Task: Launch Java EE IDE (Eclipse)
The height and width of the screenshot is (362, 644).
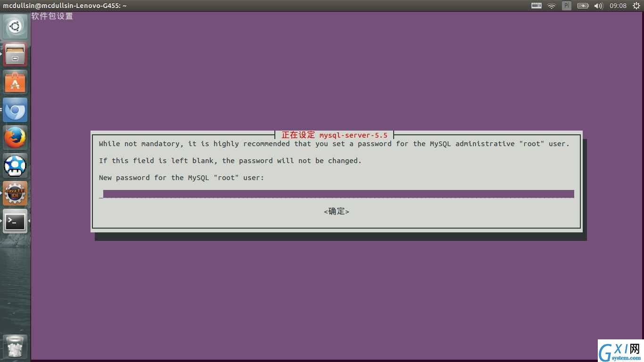Action: pos(15,193)
